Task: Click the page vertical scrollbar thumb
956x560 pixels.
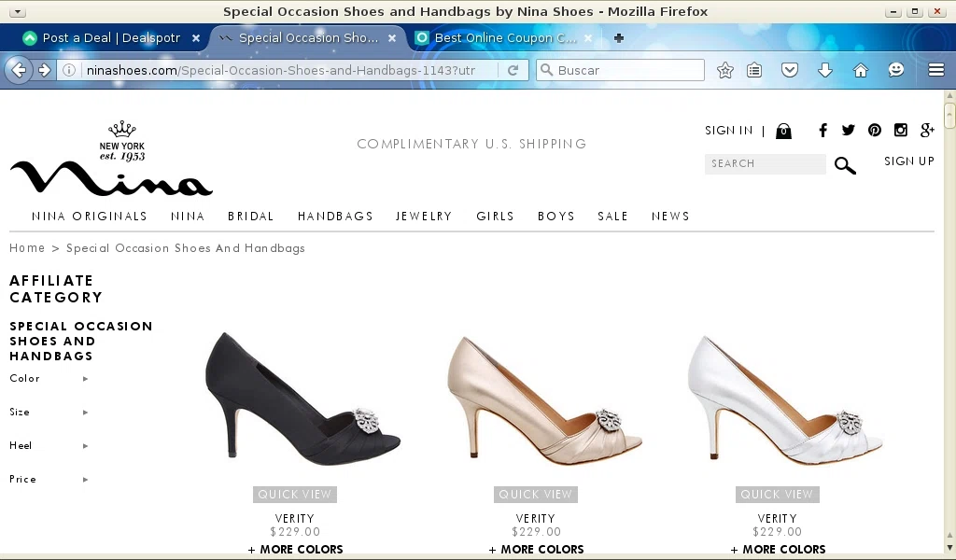Action: pyautogui.click(x=949, y=116)
